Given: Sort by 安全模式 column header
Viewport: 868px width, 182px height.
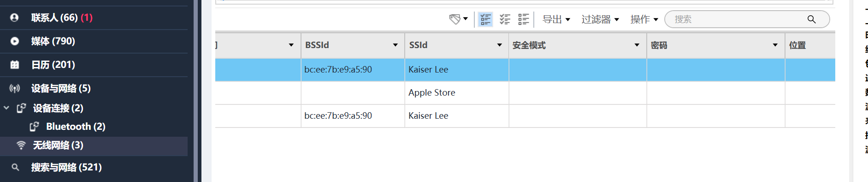Looking at the screenshot, I should (x=529, y=45).
